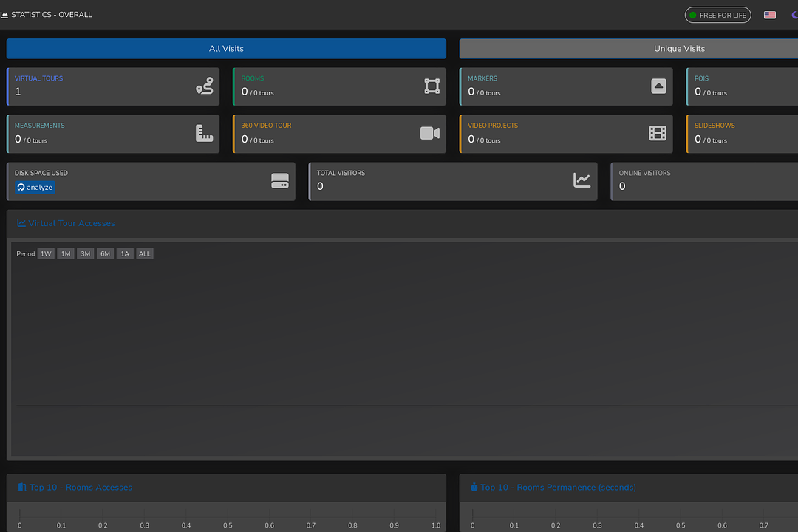Click the FREE FOR LIFE badge
798x532 pixels.
tap(717, 15)
